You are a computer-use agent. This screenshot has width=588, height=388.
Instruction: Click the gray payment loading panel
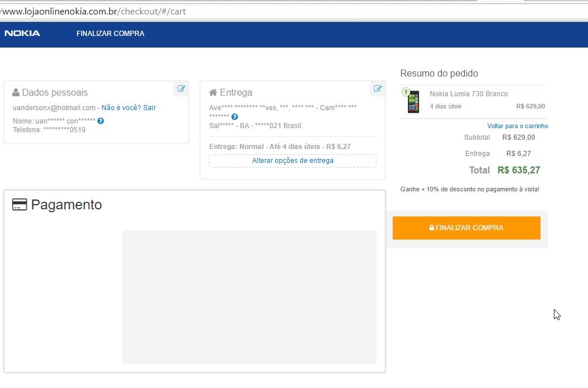coord(249,297)
